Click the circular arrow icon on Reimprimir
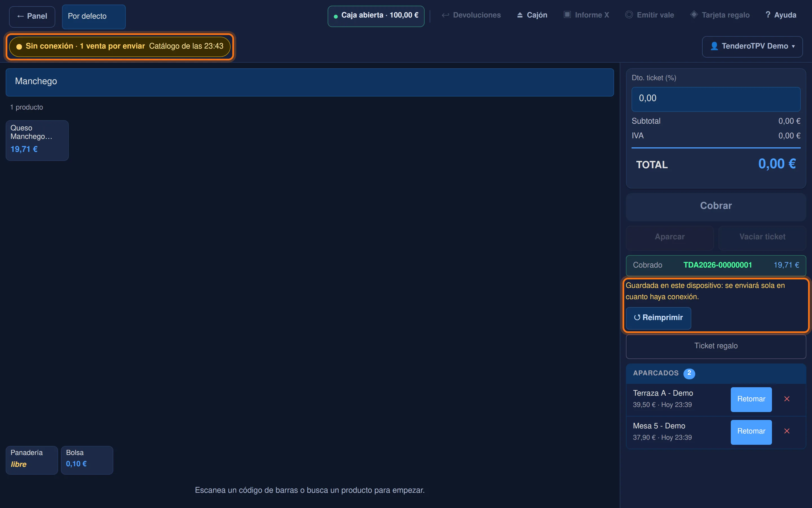The width and height of the screenshot is (812, 508). 637,317
